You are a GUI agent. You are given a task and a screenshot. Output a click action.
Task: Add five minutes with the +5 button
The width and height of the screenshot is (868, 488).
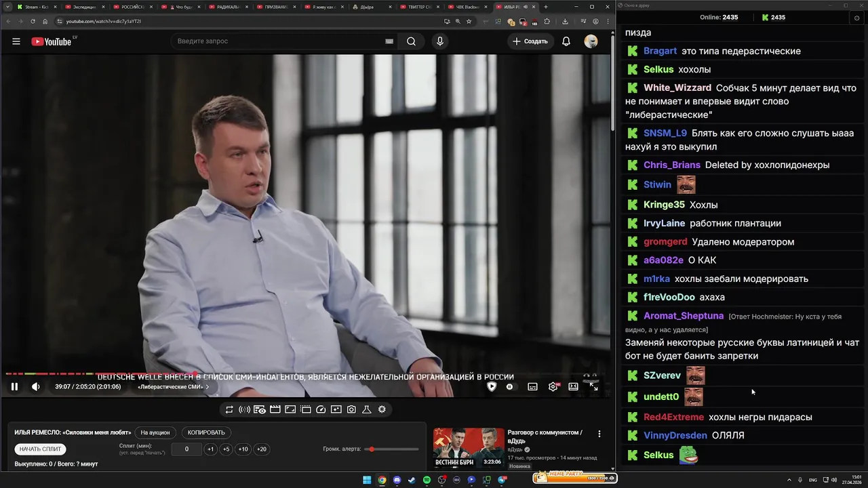[x=226, y=449]
